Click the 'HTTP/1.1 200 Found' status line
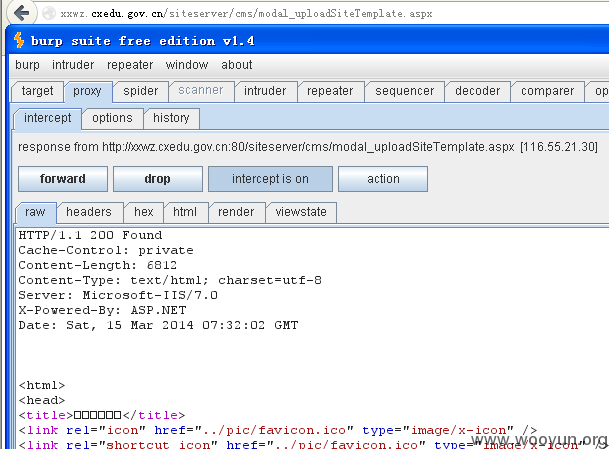 click(x=90, y=235)
